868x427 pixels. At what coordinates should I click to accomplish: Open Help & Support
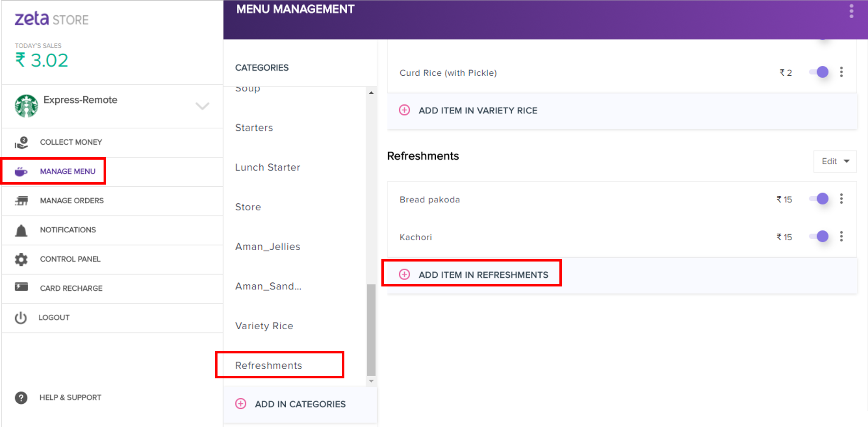pos(58,398)
